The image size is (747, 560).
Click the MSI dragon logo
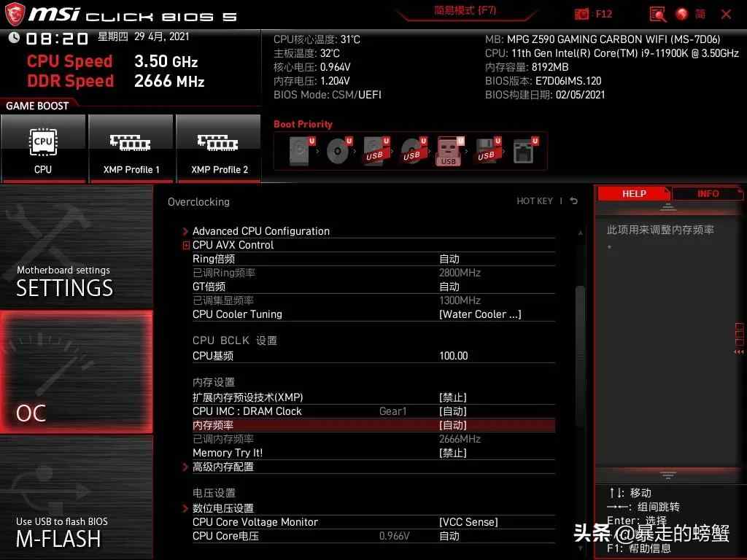pyautogui.click(x=15, y=14)
